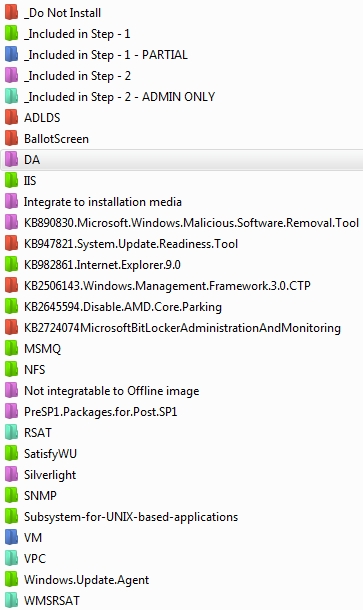Click red folder icon for KB947821 System Update Readiness
Screen dimensions: 363x610
(11, 244)
